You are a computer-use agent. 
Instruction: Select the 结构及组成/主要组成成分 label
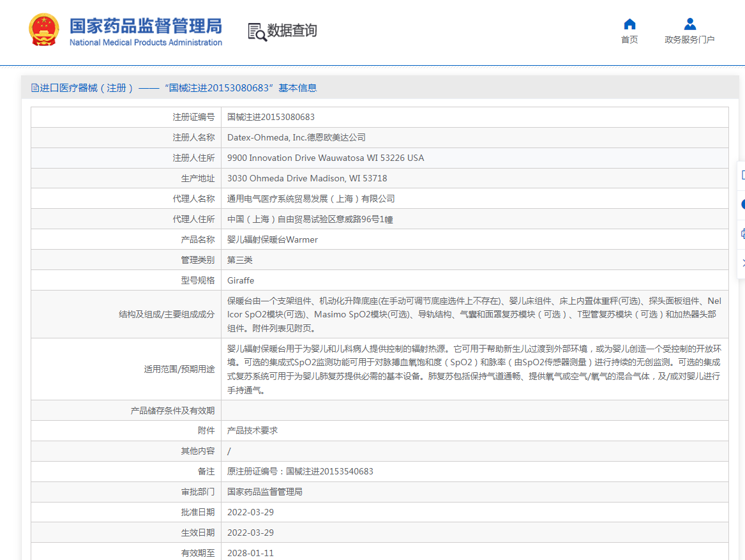167,314
